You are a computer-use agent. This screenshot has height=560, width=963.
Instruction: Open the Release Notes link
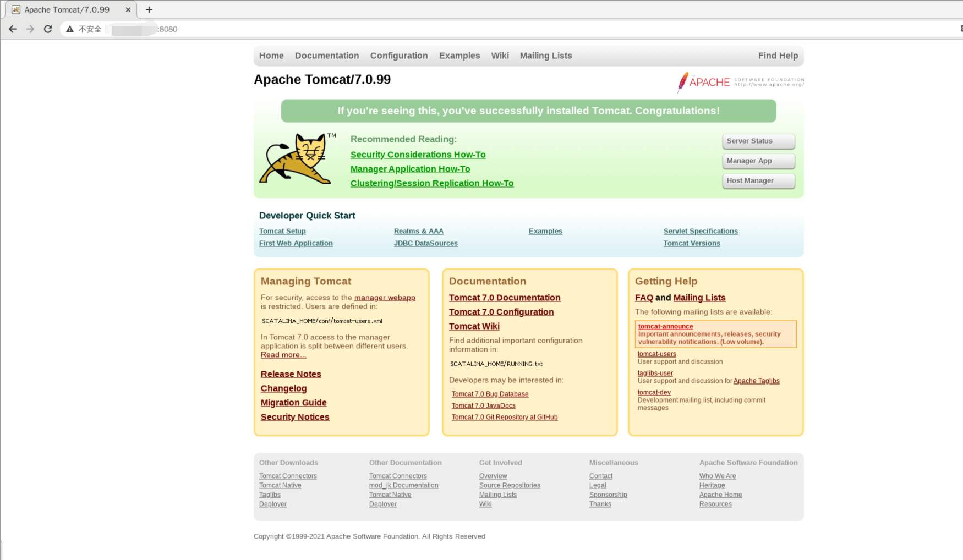291,374
